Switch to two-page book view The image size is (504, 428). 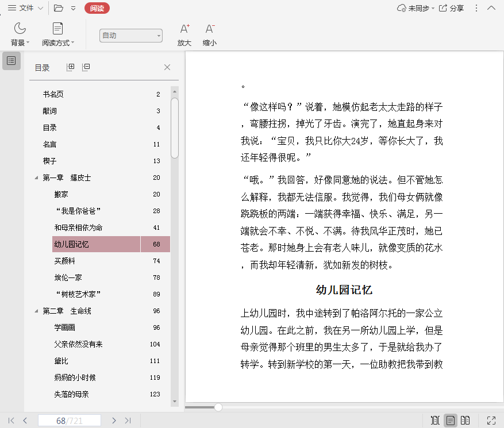pos(465,421)
